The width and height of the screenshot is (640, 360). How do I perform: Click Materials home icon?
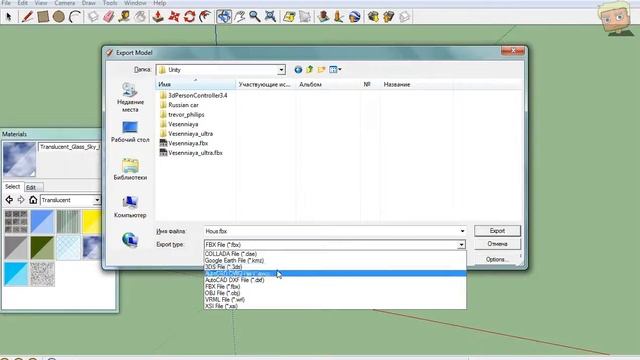pyautogui.click(x=33, y=200)
